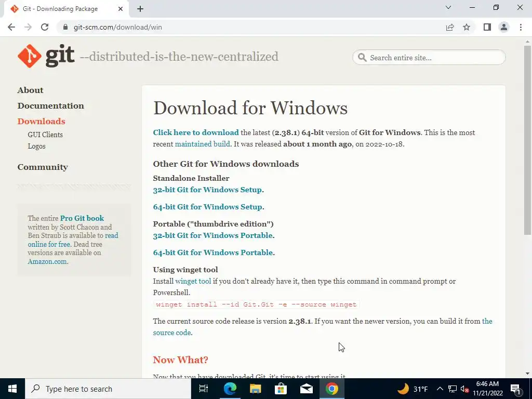Download 64-bit Git for Windows Setup
Viewport: 532px width, 399px height.
tap(207, 207)
